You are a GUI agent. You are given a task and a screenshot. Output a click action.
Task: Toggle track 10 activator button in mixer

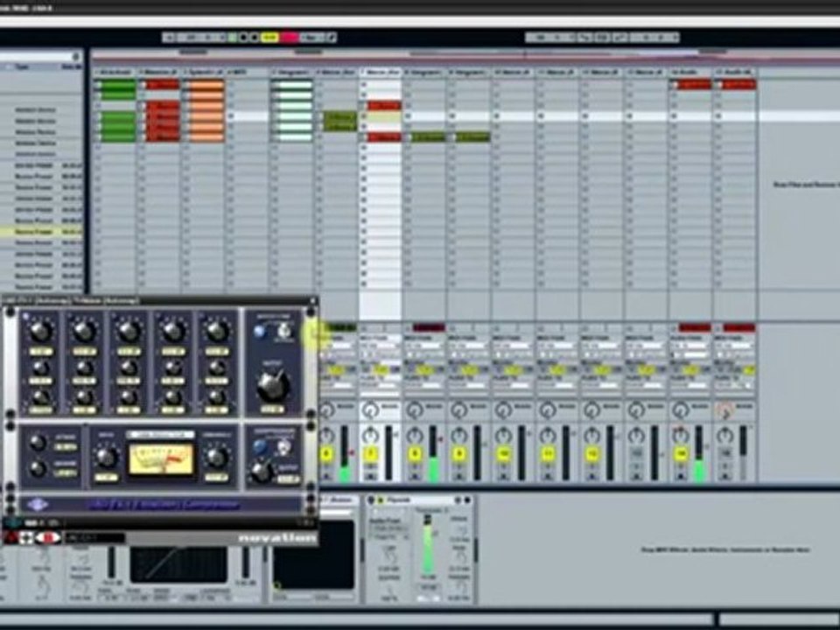504,454
